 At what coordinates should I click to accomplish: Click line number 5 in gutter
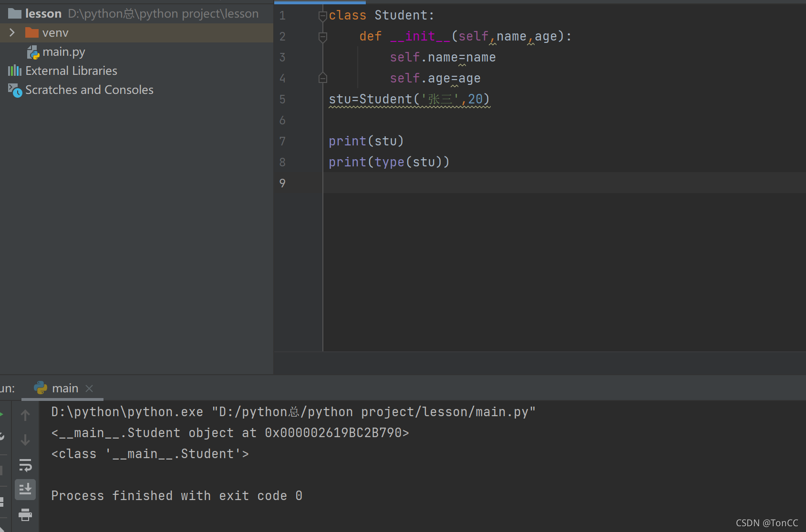282,99
